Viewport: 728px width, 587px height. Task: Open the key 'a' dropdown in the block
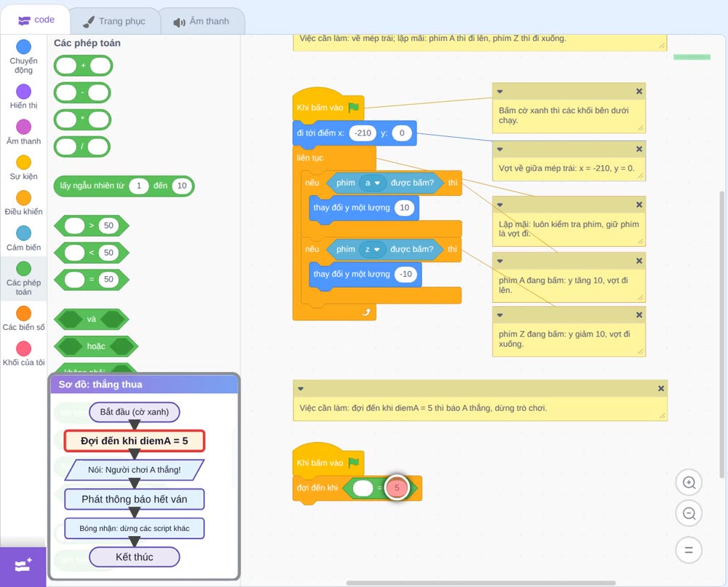point(373,183)
